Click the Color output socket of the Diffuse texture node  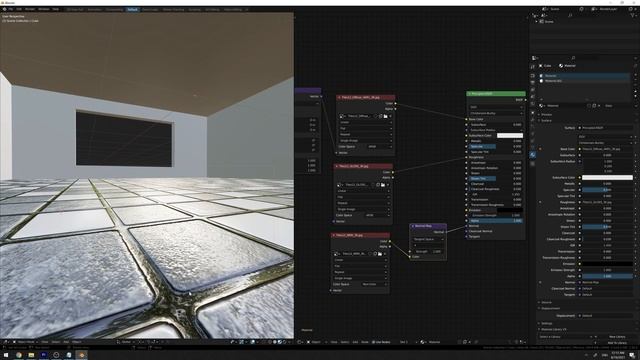[395, 104]
